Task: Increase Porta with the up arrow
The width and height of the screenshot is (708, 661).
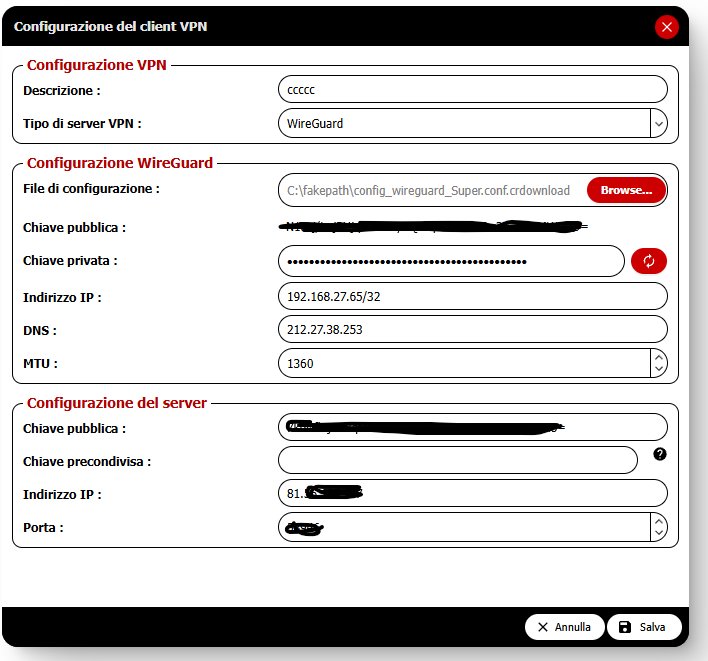Action: click(x=659, y=521)
